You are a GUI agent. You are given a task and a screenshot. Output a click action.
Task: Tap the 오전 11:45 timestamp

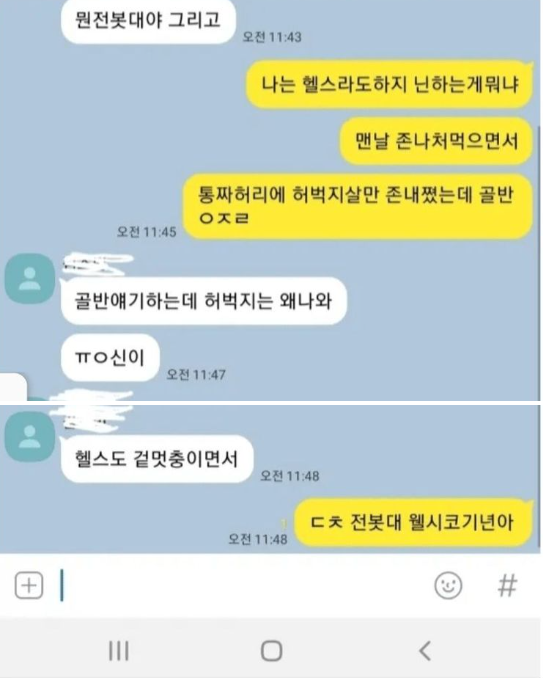click(x=147, y=232)
